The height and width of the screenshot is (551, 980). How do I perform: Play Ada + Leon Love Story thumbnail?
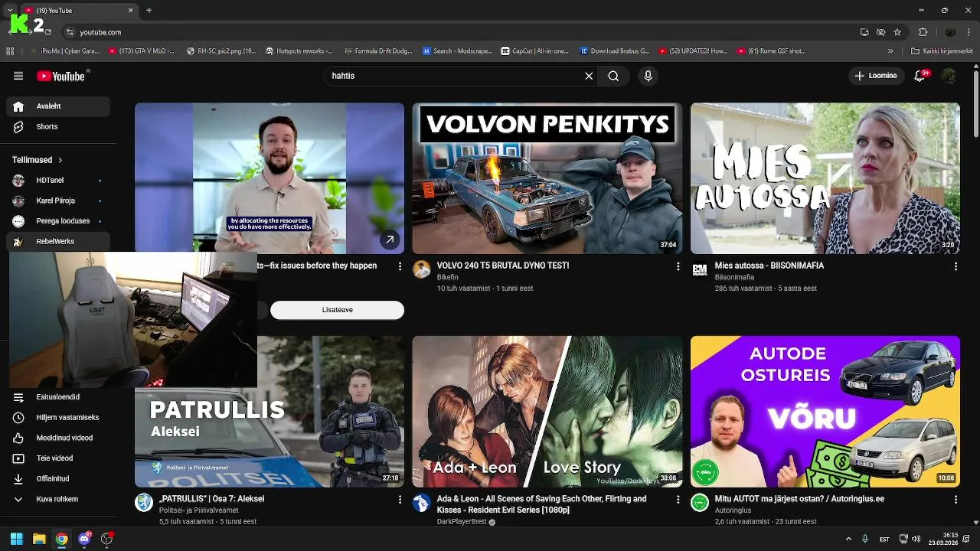pos(547,412)
